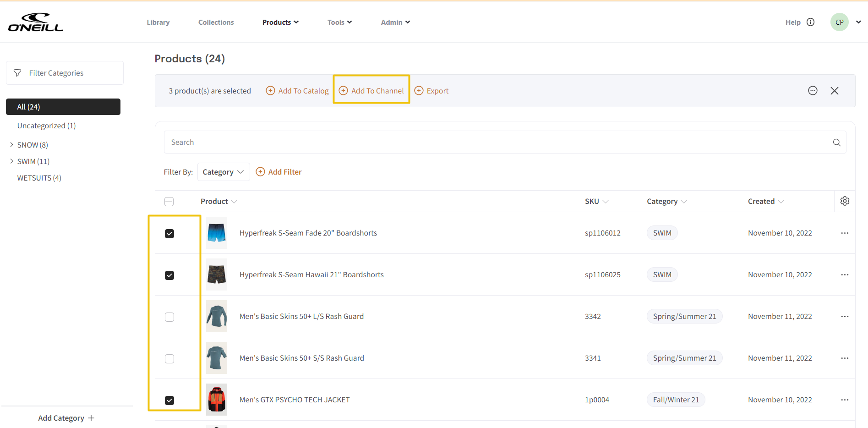Click the O'Neill logo
868x428 pixels.
point(36,22)
